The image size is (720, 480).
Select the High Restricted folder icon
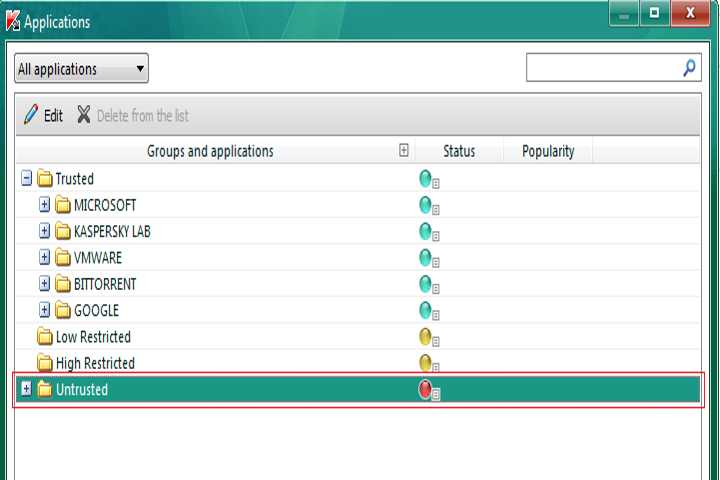point(45,362)
